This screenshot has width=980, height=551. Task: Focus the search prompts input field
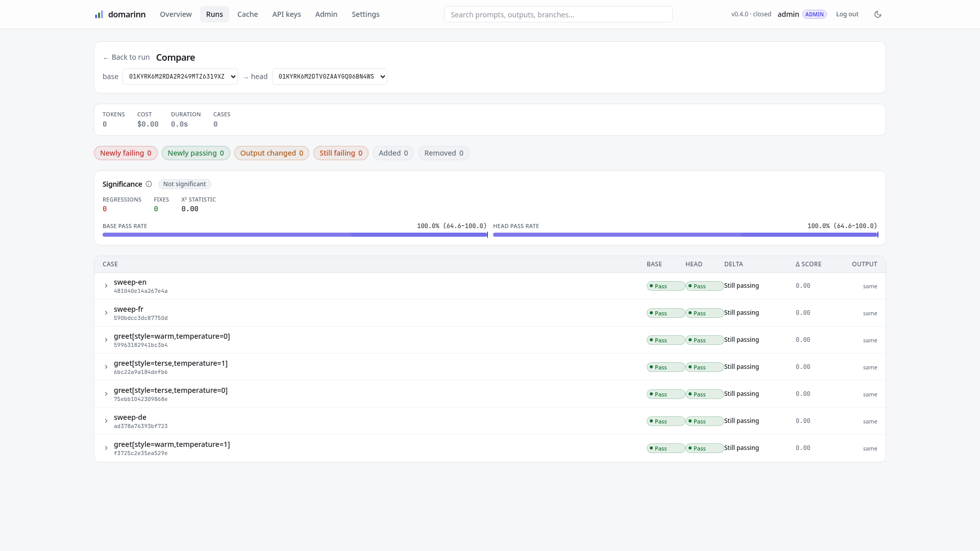coord(558,14)
